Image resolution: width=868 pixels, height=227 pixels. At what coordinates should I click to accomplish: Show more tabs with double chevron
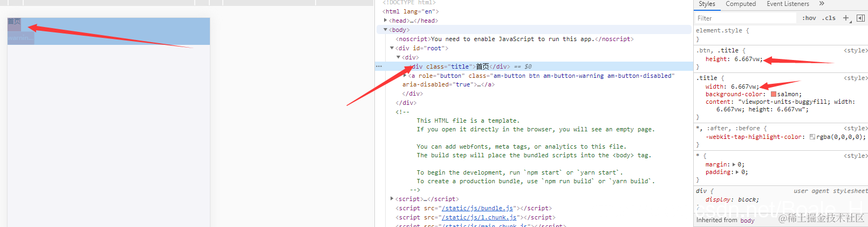(x=822, y=4)
